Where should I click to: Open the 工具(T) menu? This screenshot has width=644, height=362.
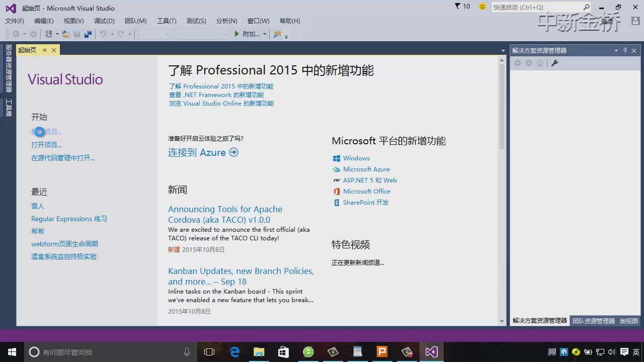click(167, 21)
